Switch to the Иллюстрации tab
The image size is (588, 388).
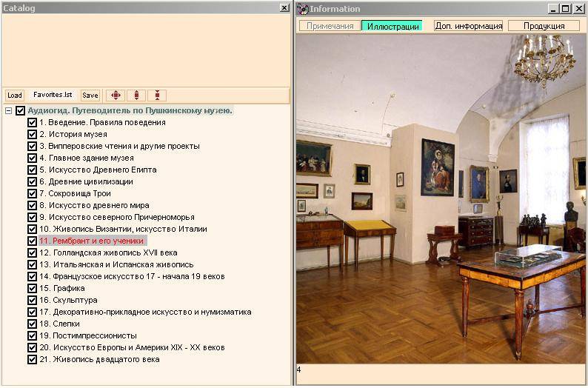pyautogui.click(x=392, y=26)
